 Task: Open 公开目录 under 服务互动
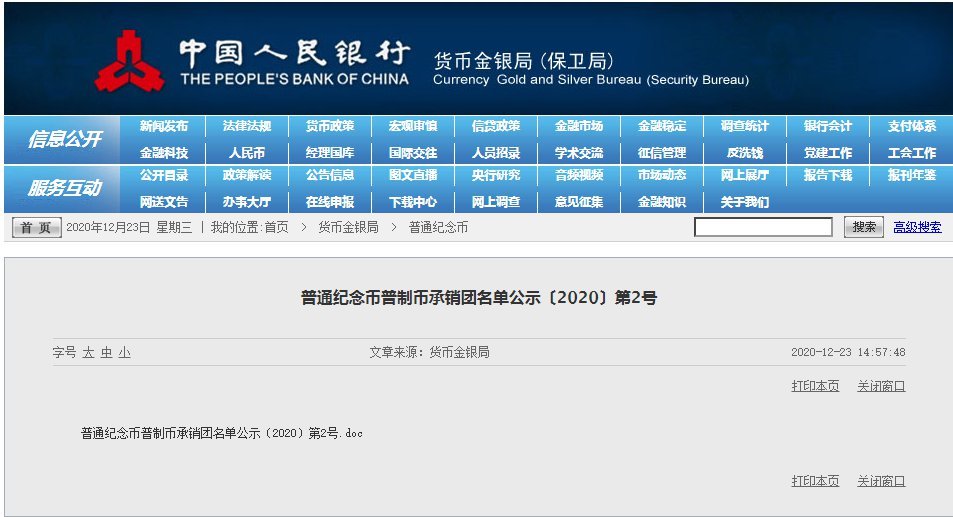[x=163, y=175]
